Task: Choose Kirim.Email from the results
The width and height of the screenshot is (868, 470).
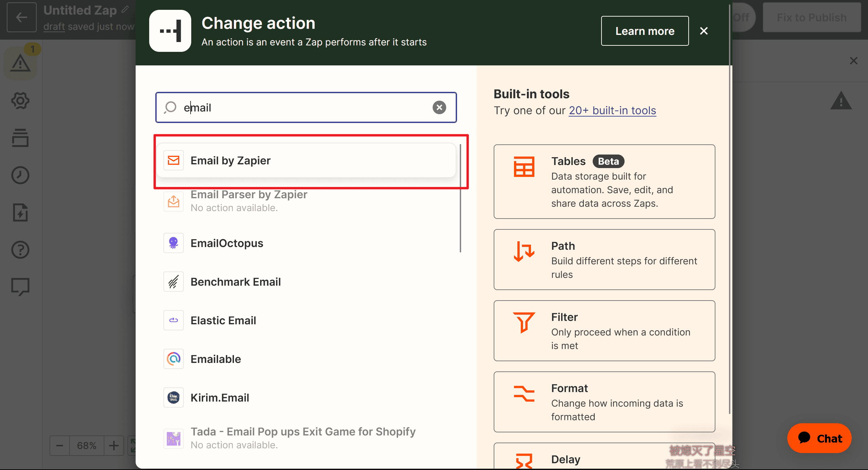Action: pos(306,397)
